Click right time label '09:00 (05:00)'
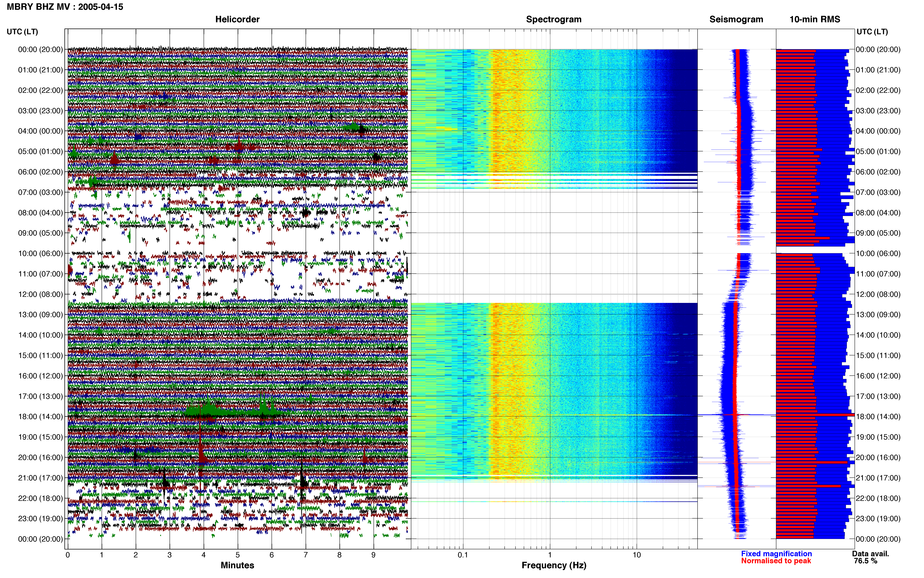The height and width of the screenshot is (578, 924). (878, 233)
